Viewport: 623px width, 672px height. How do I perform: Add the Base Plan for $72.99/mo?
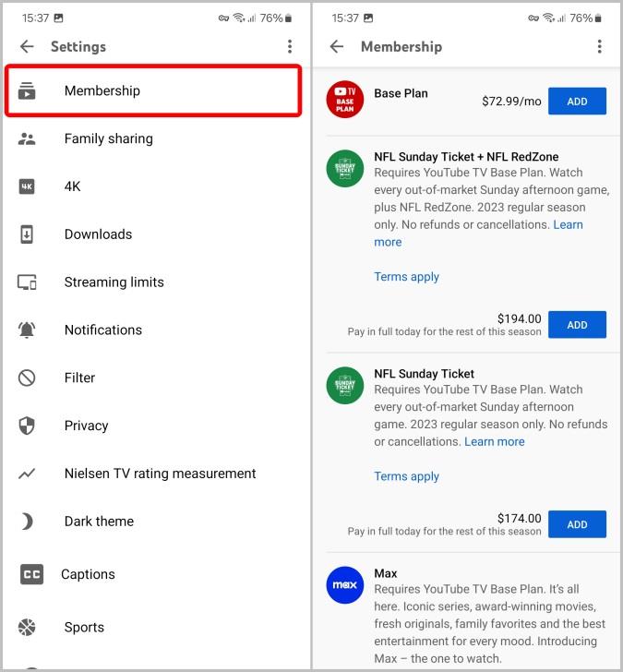click(577, 102)
